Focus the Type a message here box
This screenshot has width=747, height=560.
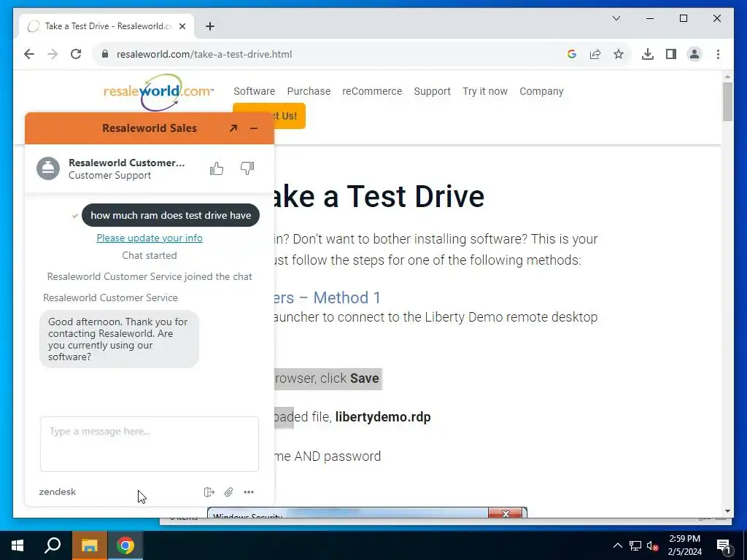coord(150,444)
